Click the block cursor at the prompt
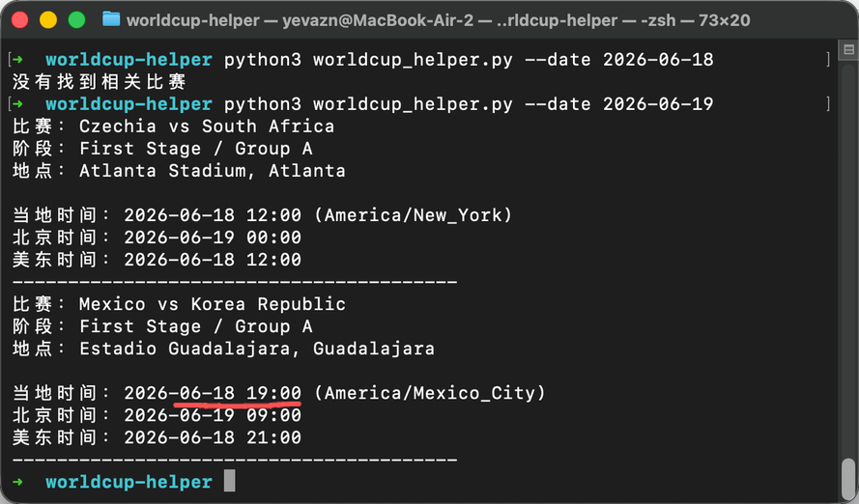This screenshot has width=859, height=504. 230,481
